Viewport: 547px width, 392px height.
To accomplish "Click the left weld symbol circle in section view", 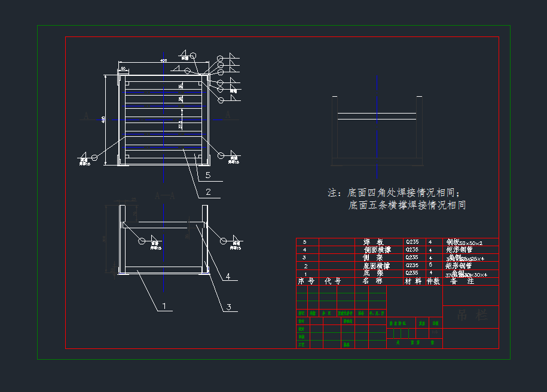I will [x=142, y=240].
